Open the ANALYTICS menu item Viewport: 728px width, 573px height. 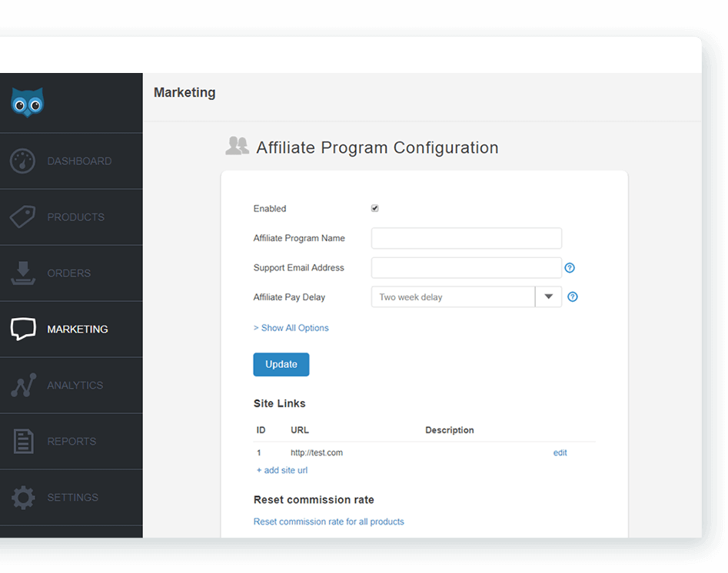(71, 385)
